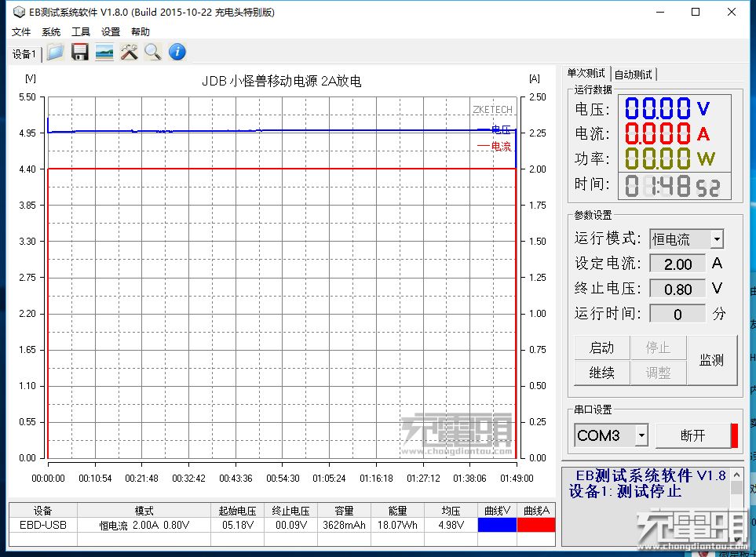
Task: Click the 4.98V average voltage cell
Action: pos(451,525)
